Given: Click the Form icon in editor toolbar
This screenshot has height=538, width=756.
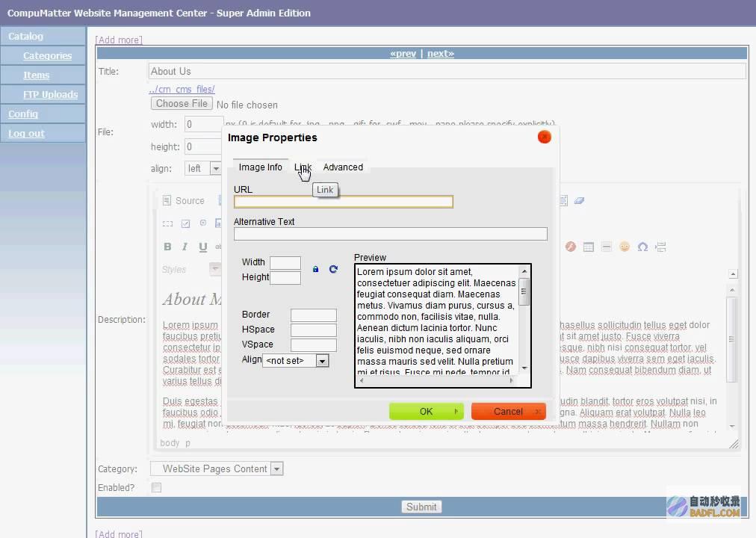Looking at the screenshot, I should click(x=167, y=223).
